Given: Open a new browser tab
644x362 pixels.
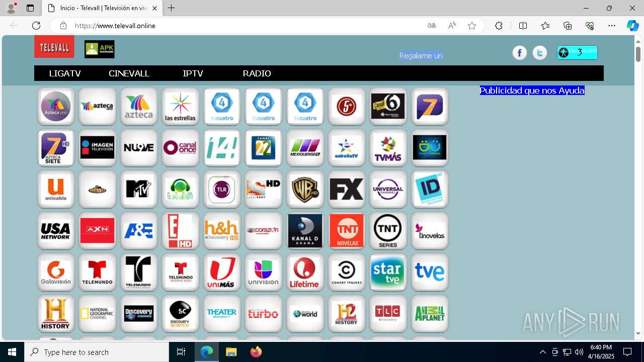Looking at the screenshot, I should point(172,8).
